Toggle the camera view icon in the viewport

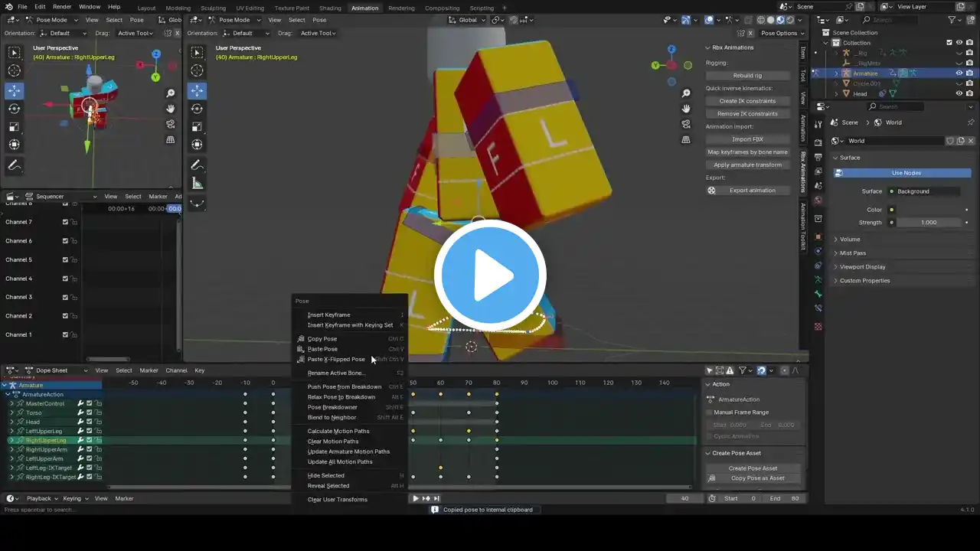[686, 124]
